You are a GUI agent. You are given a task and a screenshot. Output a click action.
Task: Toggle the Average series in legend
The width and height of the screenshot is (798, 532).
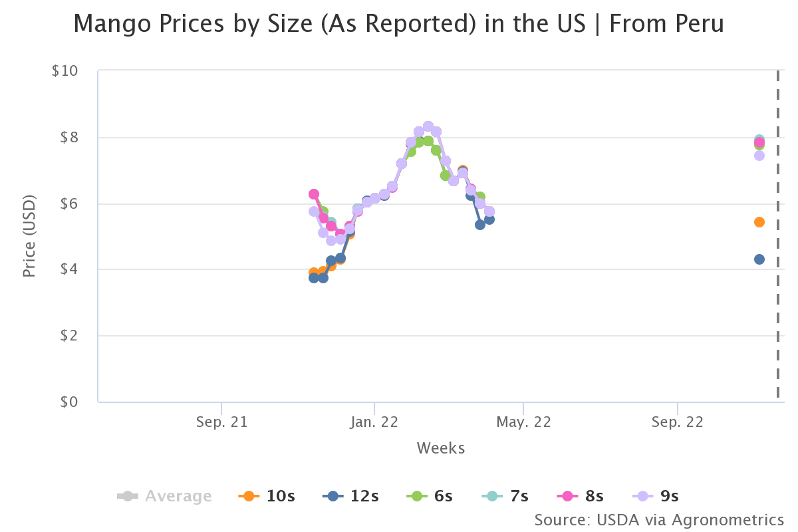point(165,496)
